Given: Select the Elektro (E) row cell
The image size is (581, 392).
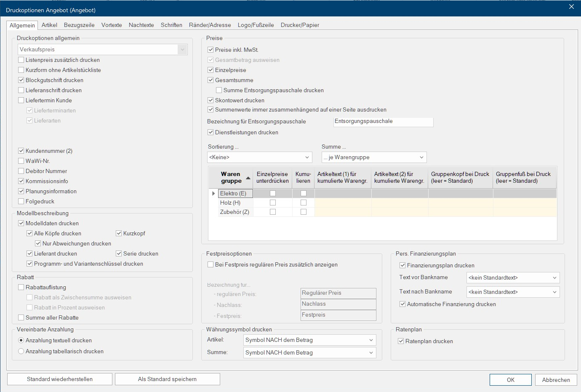Looking at the screenshot, I should pos(235,194).
